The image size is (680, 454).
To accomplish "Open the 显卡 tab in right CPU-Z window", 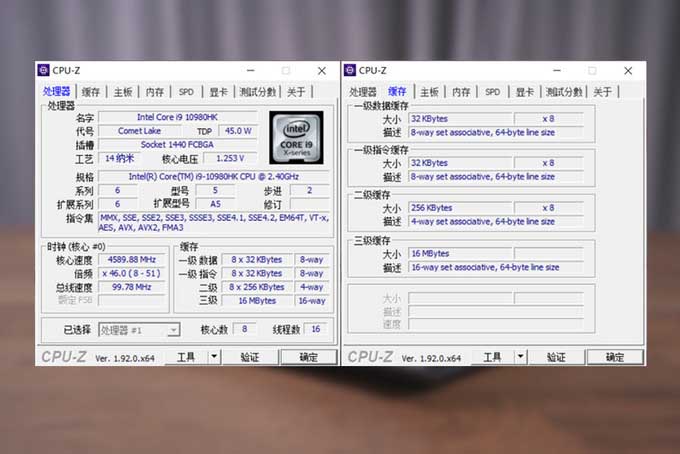I will point(524,92).
